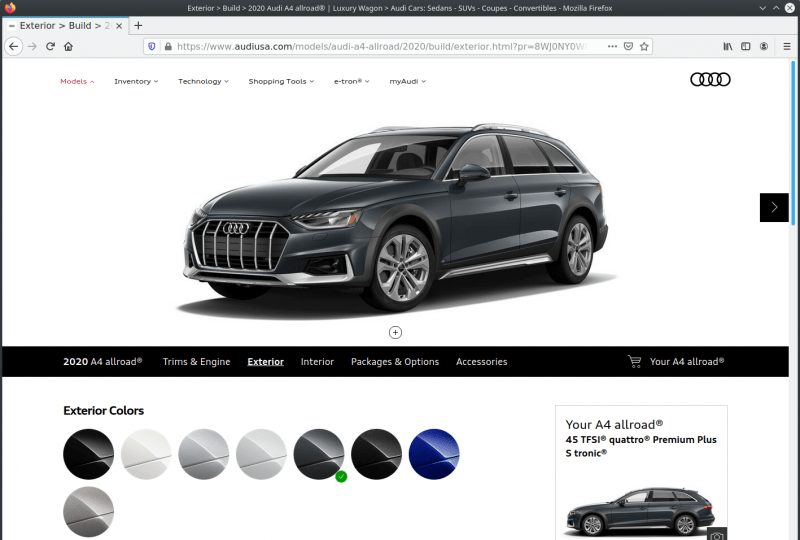The image size is (800, 540).
Task: Open the shopping cart icon
Action: (634, 362)
